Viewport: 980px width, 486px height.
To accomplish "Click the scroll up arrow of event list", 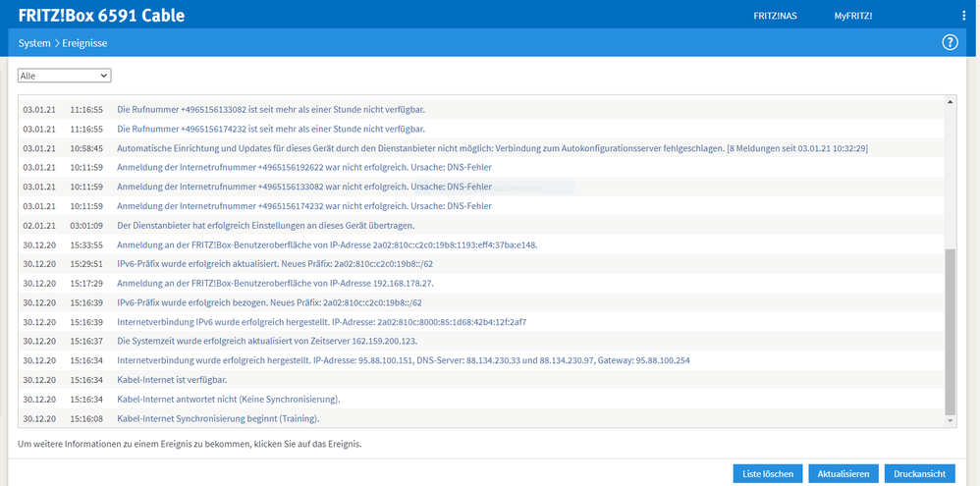I will 951,101.
